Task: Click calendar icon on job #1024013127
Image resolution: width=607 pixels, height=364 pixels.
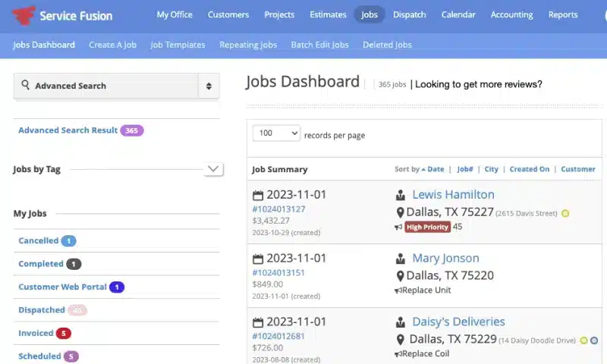Action: coord(257,195)
